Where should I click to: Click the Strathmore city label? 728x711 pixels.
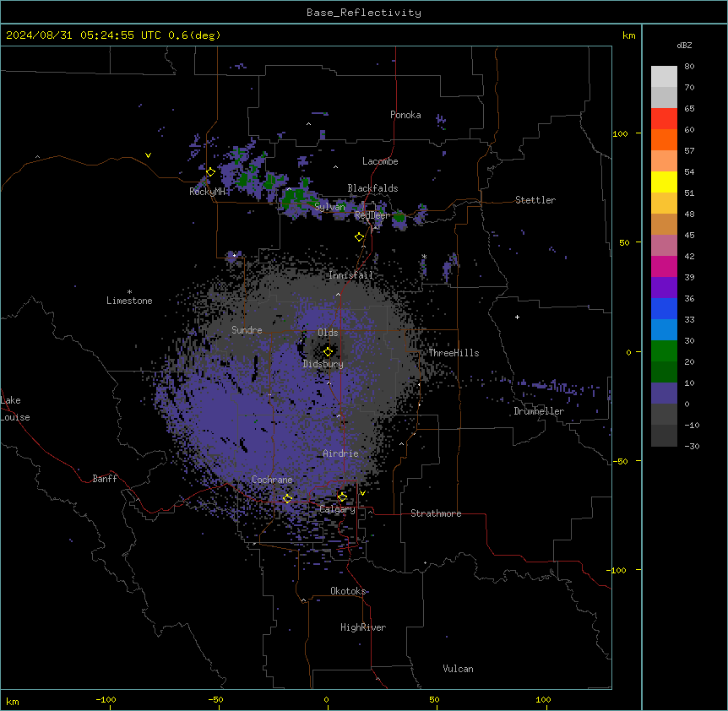[x=436, y=513]
